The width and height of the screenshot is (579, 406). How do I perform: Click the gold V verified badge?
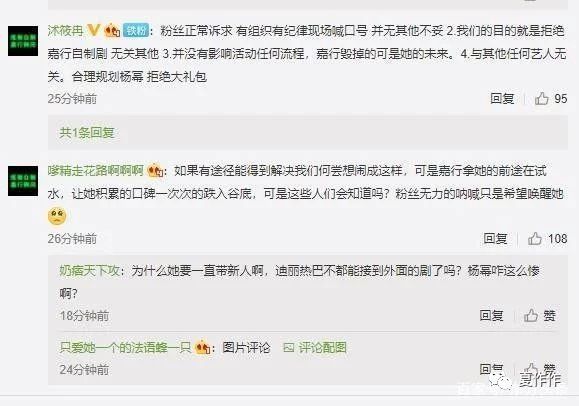tap(94, 30)
